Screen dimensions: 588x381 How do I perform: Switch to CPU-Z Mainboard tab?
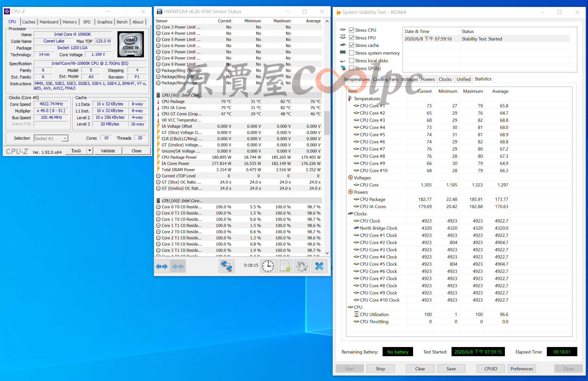(x=49, y=22)
